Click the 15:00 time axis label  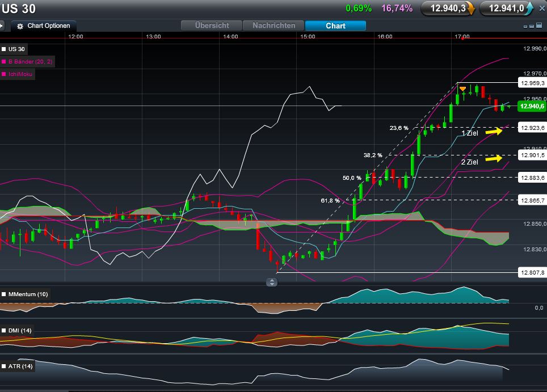click(308, 37)
